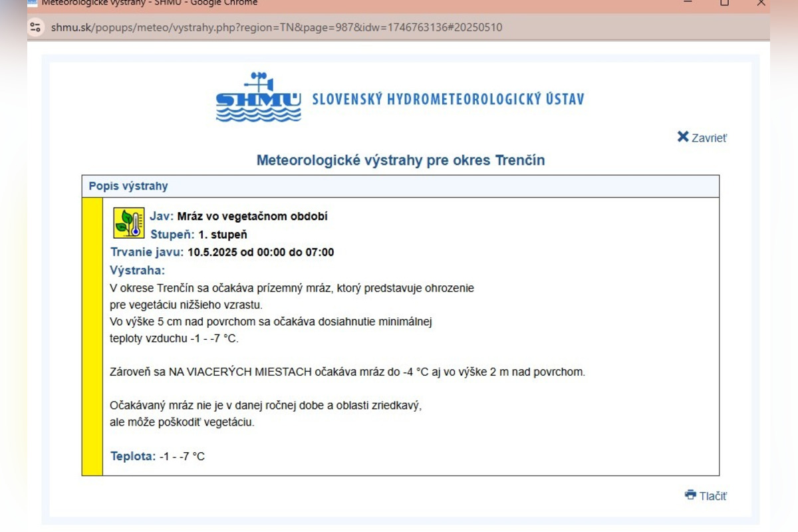Click the printer icon next to Tlačiť
798x532 pixels.
[x=690, y=495]
